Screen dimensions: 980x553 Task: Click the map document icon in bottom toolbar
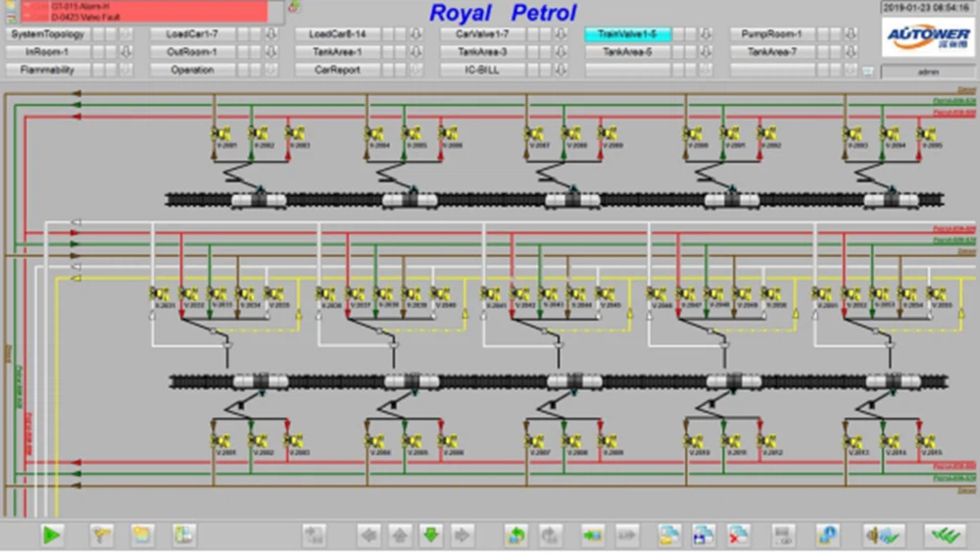(184, 535)
